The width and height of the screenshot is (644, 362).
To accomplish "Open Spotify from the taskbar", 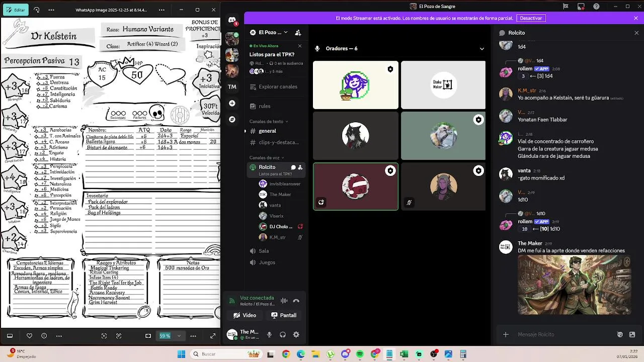I will click(x=360, y=354).
